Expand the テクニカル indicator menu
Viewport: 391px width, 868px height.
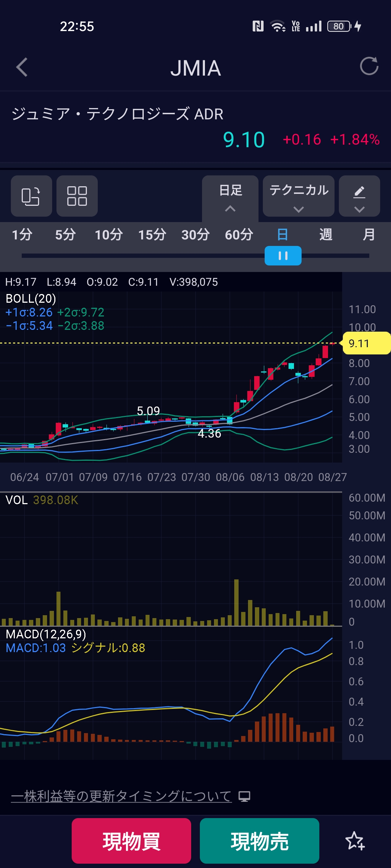[299, 196]
